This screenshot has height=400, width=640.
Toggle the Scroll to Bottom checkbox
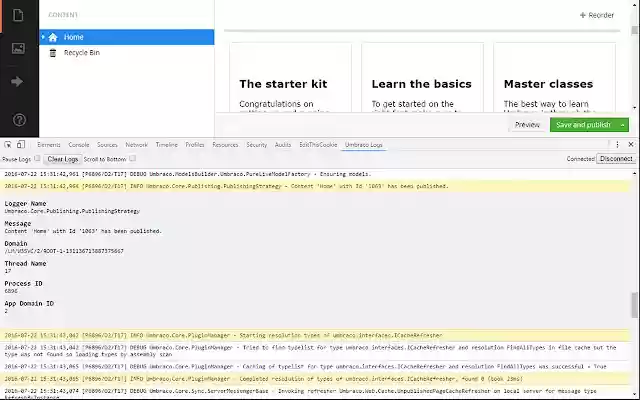click(132, 158)
